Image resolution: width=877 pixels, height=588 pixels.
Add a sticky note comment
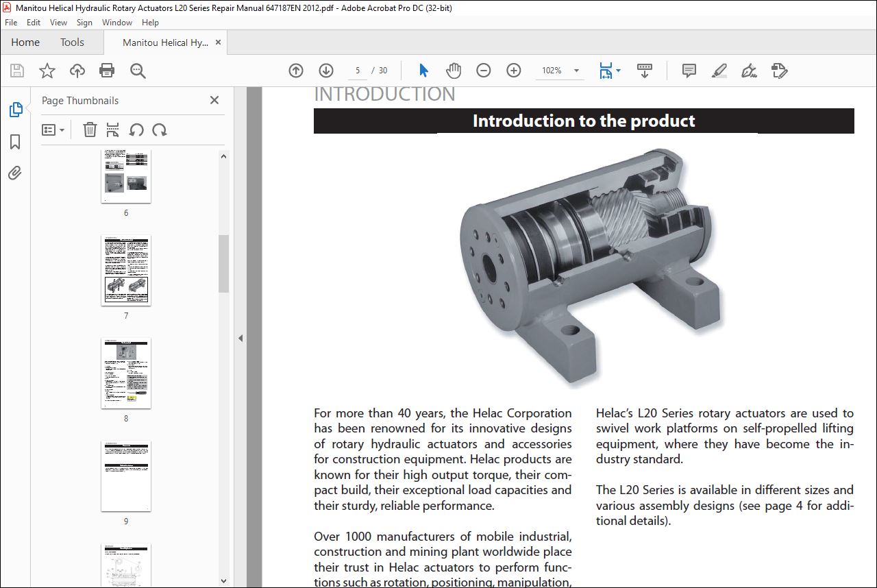point(689,71)
